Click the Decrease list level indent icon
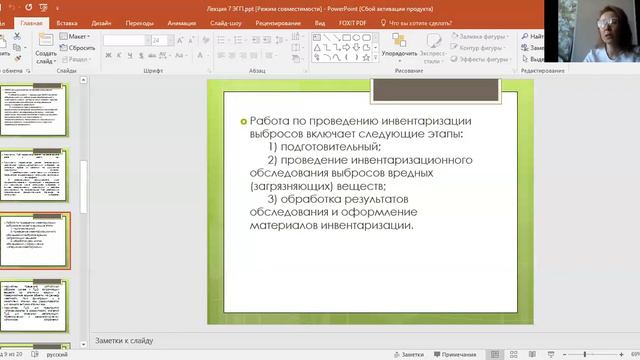This screenshot has width=640, height=360. pos(256,40)
